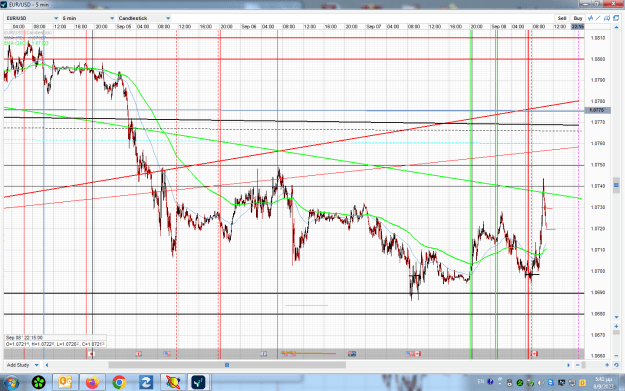The height and width of the screenshot is (391, 625).
Task: Open Outlook from the taskbar
Action: point(65,383)
